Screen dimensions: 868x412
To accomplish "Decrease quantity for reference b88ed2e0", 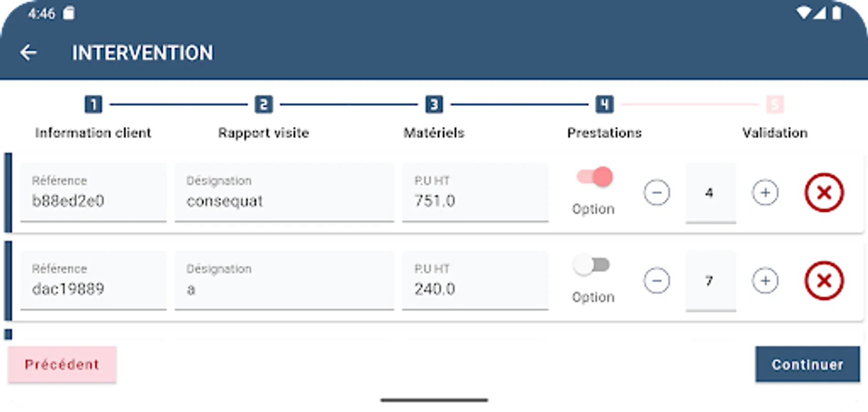I will click(656, 193).
